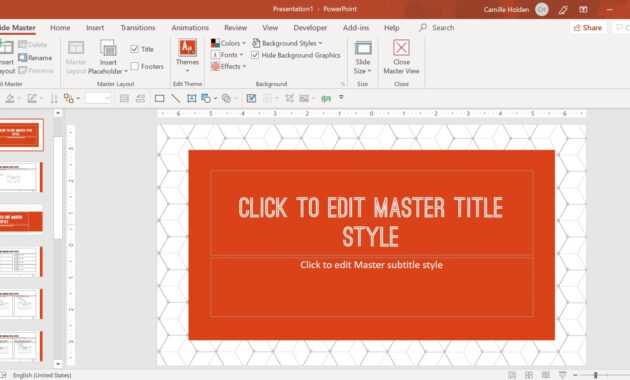Click the pen/coming soon icon in title bar
Viewport: 630px width, 380px height.
(563, 10)
